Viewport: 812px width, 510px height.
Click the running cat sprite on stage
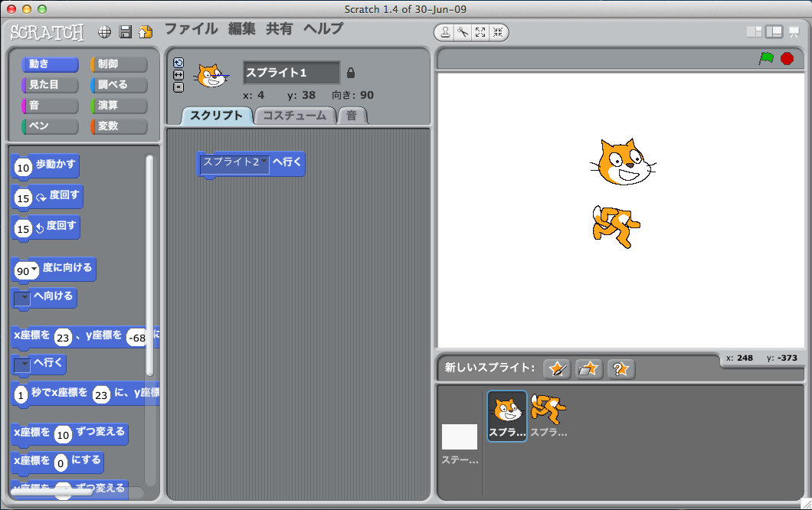pos(616,226)
